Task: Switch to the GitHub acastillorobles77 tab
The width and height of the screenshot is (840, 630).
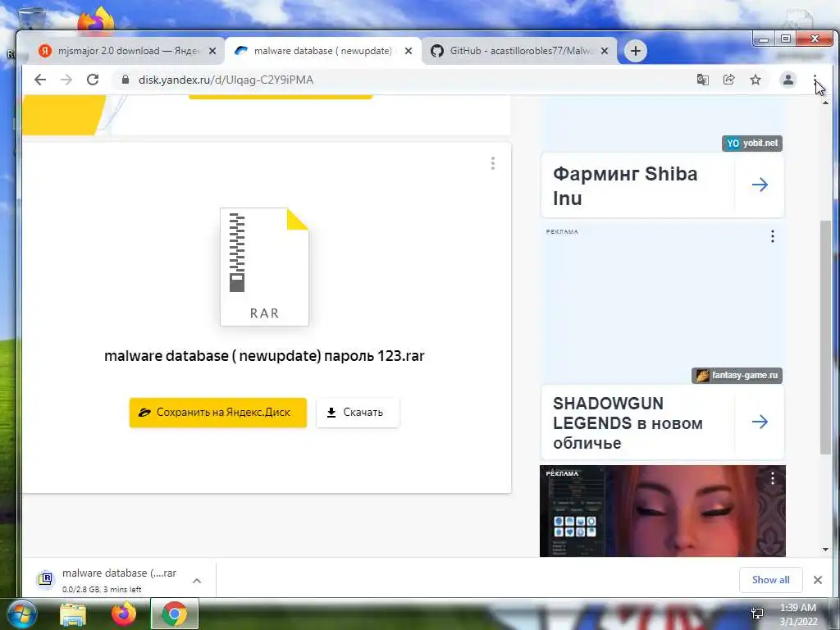Action: (x=519, y=51)
